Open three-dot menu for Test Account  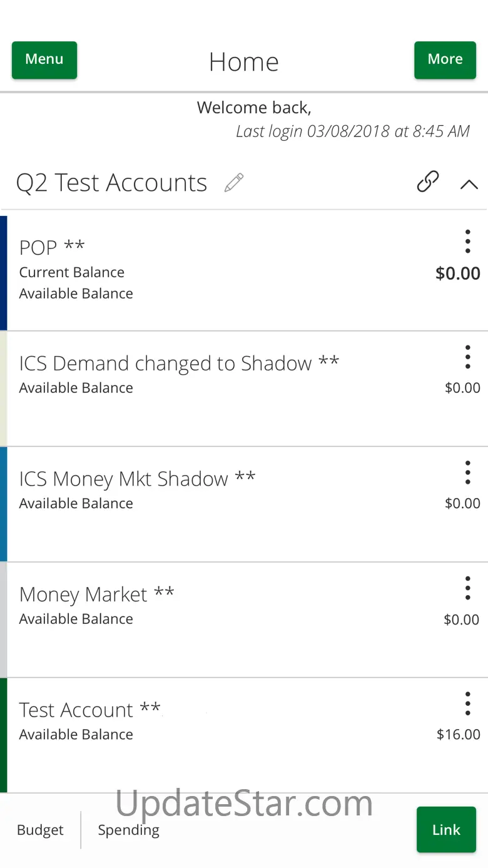467,704
